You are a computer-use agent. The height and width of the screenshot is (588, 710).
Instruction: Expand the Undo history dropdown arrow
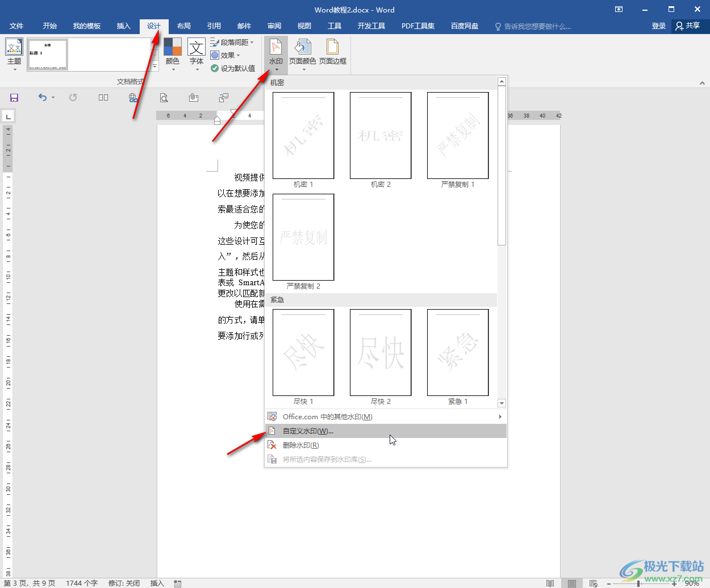click(x=53, y=98)
